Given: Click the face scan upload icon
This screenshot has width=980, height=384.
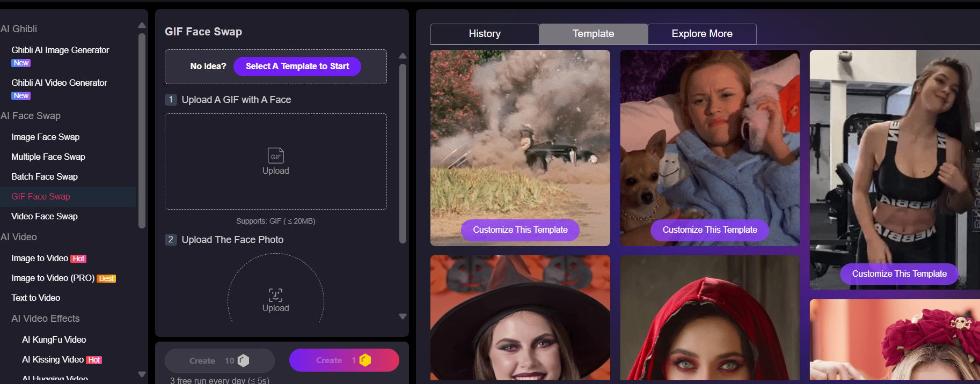Looking at the screenshot, I should tap(275, 295).
